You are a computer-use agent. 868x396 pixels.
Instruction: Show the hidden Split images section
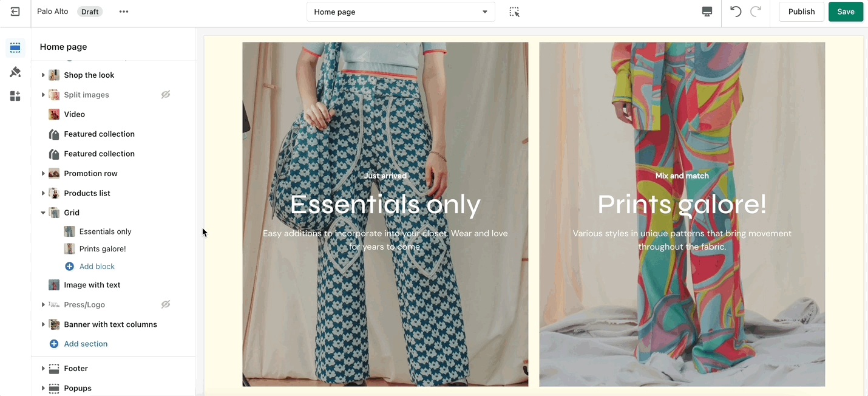[x=165, y=95]
